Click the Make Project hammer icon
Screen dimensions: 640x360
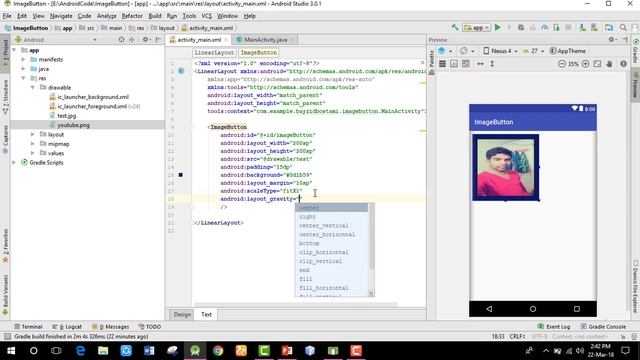[x=455, y=27]
